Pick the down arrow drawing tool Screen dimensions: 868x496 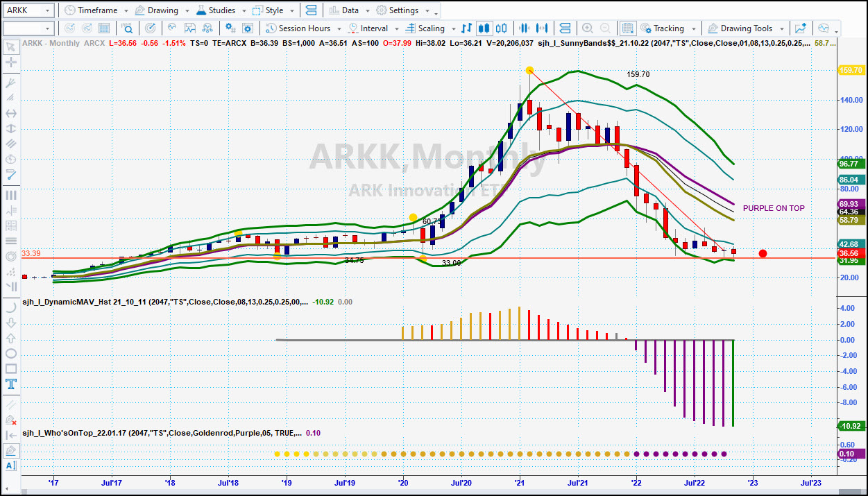(x=11, y=323)
